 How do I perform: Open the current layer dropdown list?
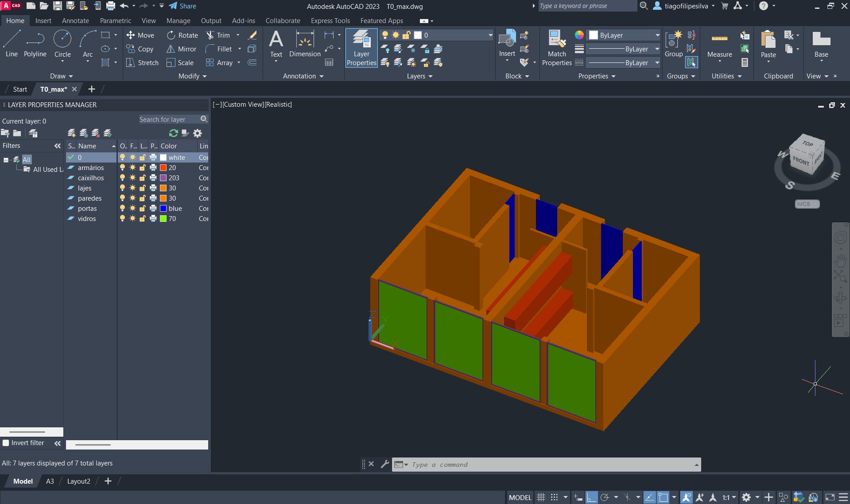click(490, 35)
